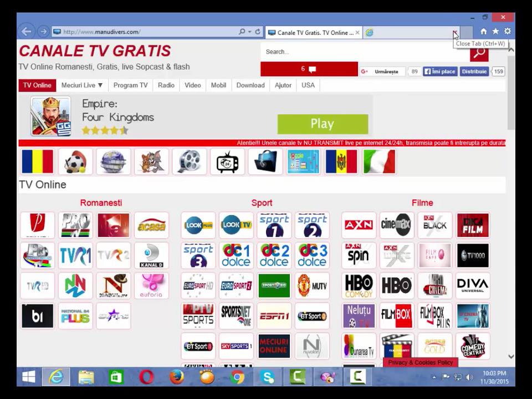Open the Radio menu item

click(x=166, y=85)
